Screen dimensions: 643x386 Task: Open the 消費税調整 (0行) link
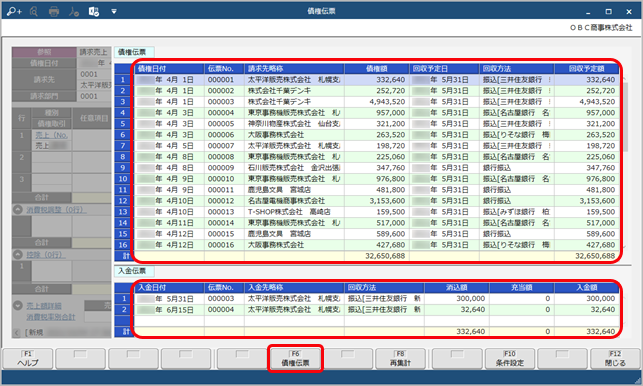pyautogui.click(x=57, y=210)
